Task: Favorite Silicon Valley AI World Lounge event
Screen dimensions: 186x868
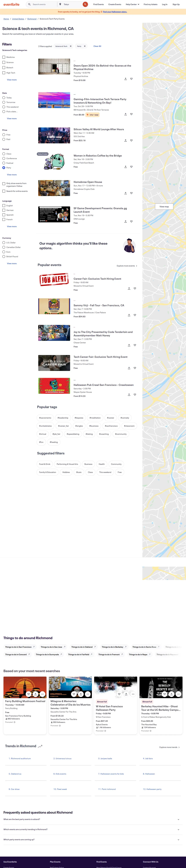Action: [131, 140]
